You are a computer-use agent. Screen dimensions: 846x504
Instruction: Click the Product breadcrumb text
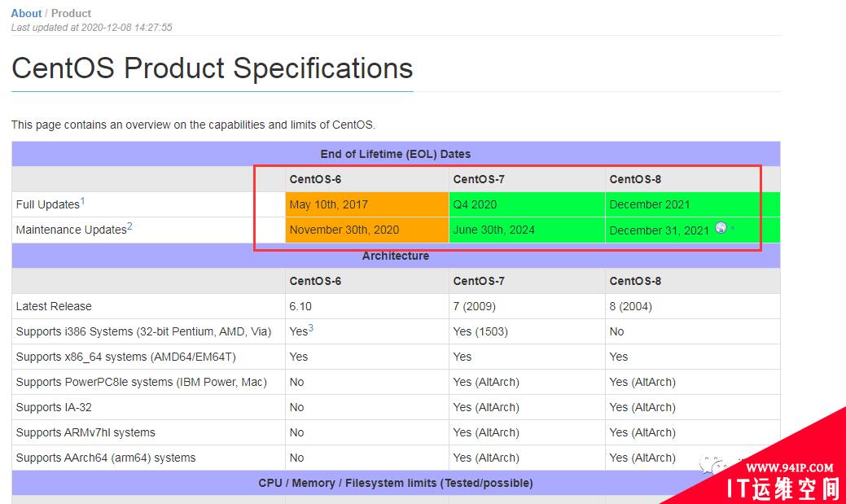71,14
